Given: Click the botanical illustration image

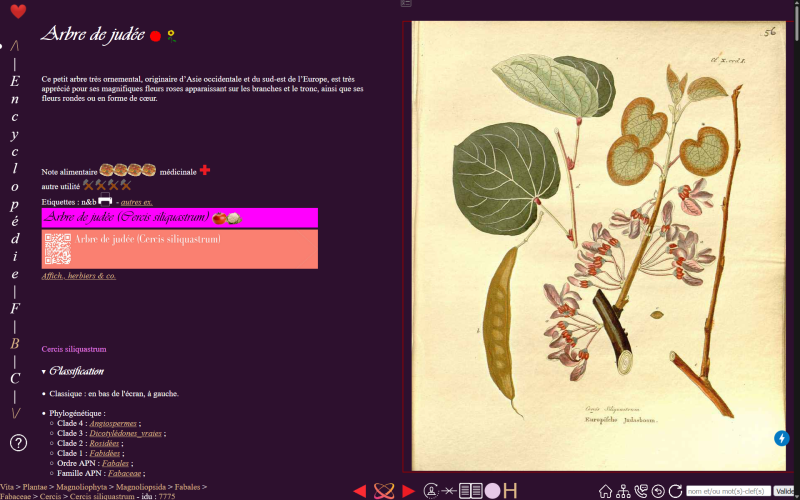Looking at the screenshot, I should (598, 246).
